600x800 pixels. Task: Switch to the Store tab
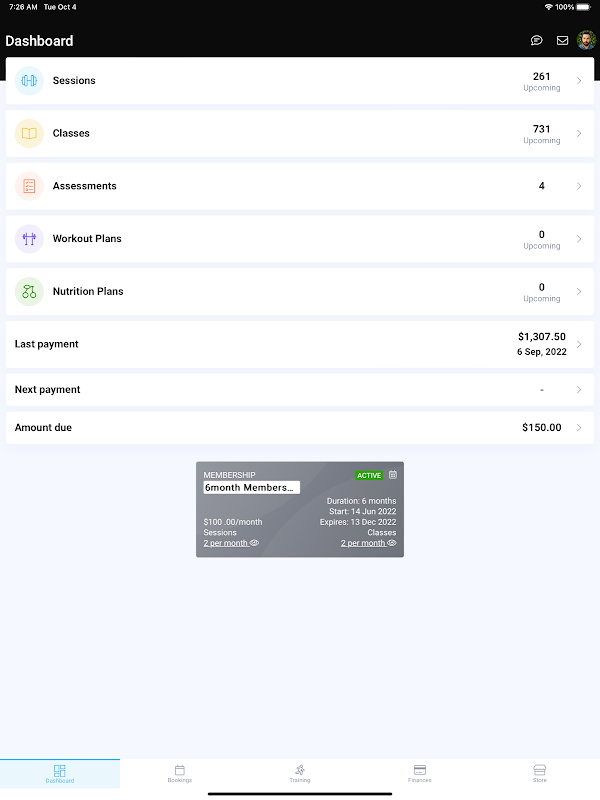point(540,773)
